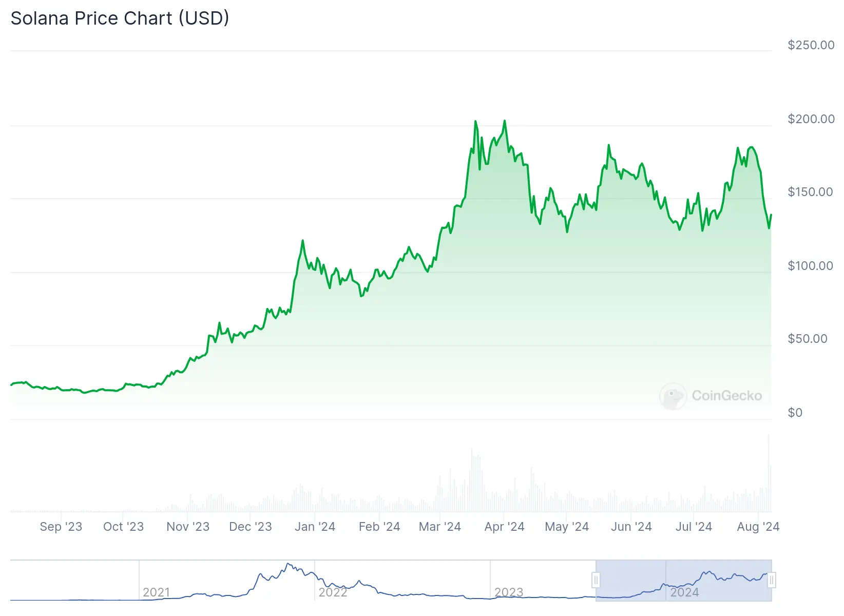
Task: Click the $100.00 price axis label
Action: coord(810,266)
